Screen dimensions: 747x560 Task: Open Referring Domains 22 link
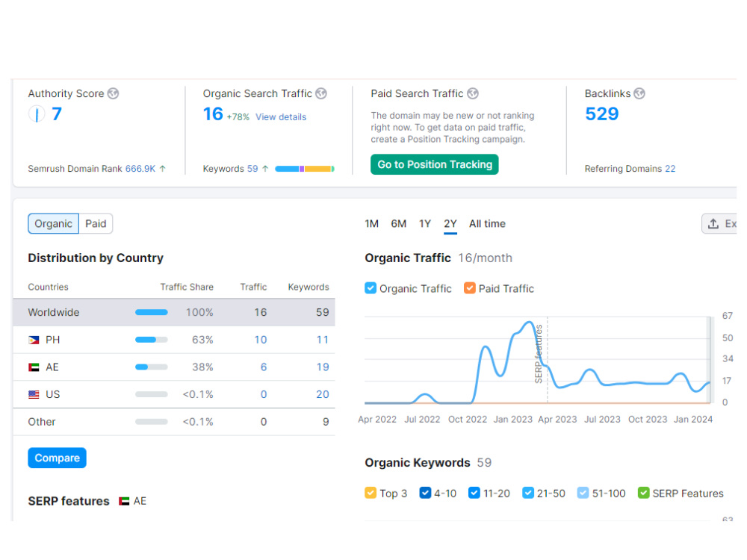click(670, 169)
